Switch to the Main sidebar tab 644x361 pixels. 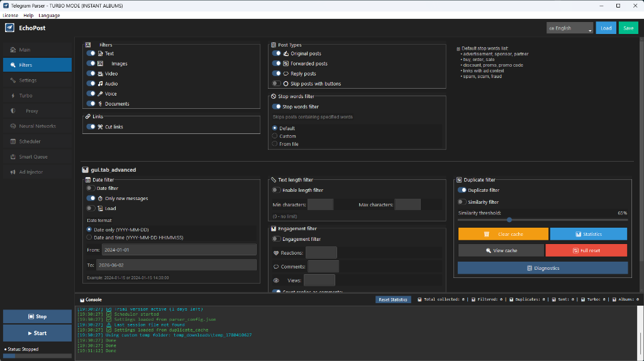pos(37,50)
